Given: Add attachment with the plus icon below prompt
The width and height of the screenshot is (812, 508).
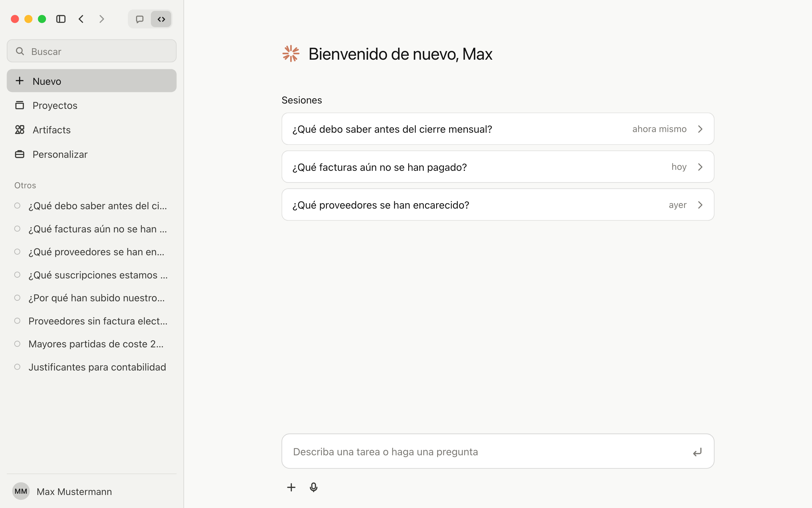Looking at the screenshot, I should (291, 487).
